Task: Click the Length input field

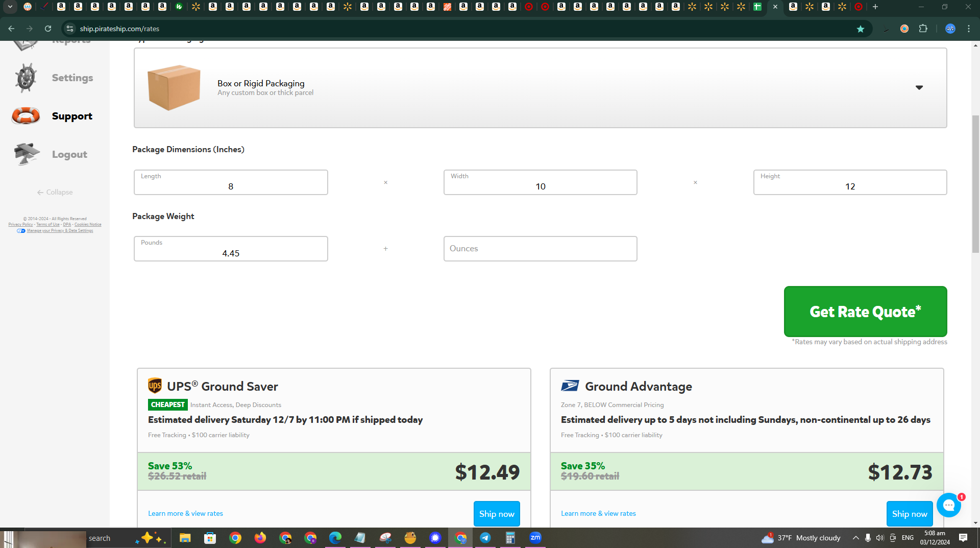Action: (x=231, y=182)
